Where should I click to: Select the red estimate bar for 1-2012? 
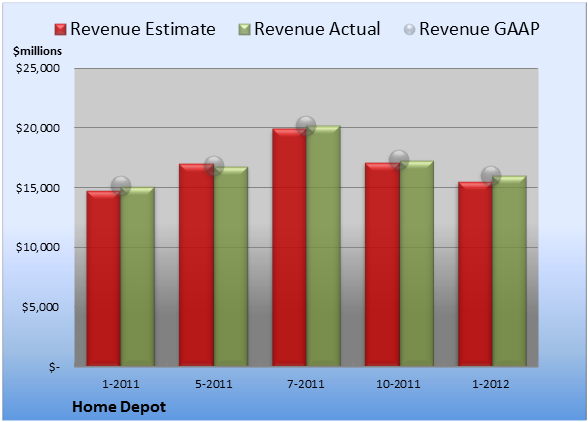coord(475,274)
